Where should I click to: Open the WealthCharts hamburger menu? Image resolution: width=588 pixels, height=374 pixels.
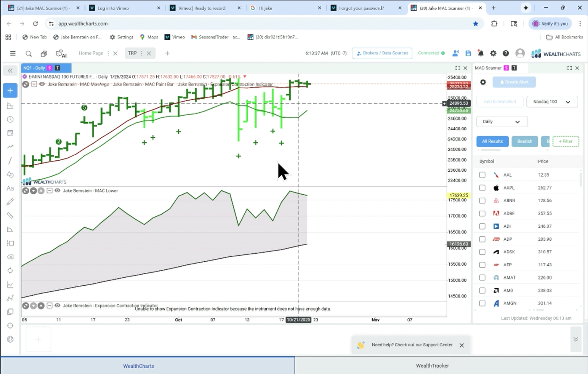pos(13,53)
